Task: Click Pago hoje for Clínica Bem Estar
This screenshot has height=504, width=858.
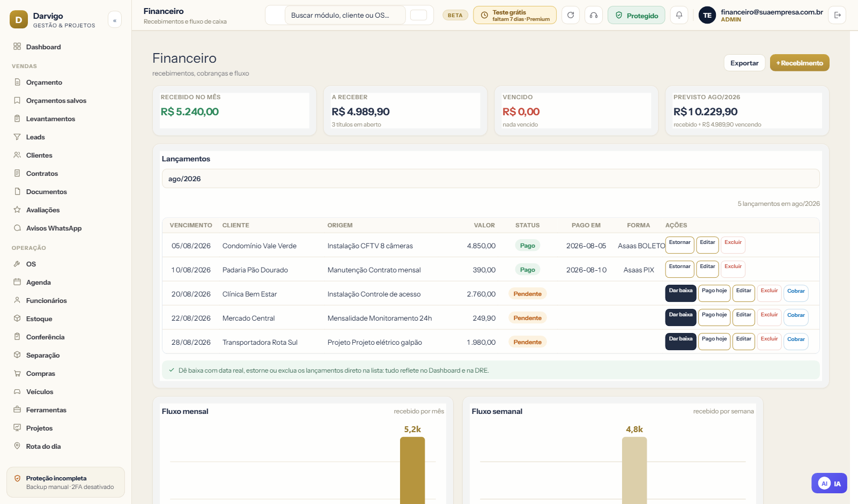Action: click(x=714, y=293)
